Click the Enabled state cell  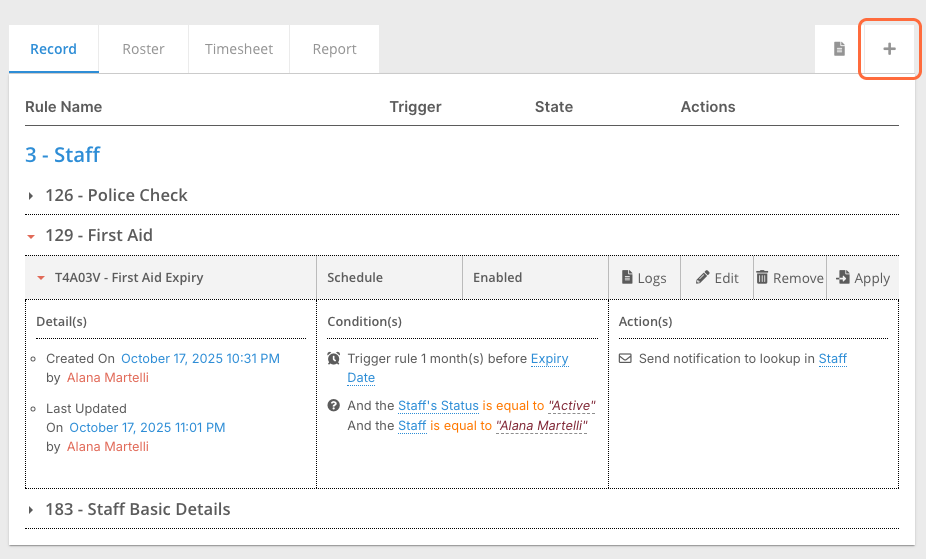(x=536, y=277)
